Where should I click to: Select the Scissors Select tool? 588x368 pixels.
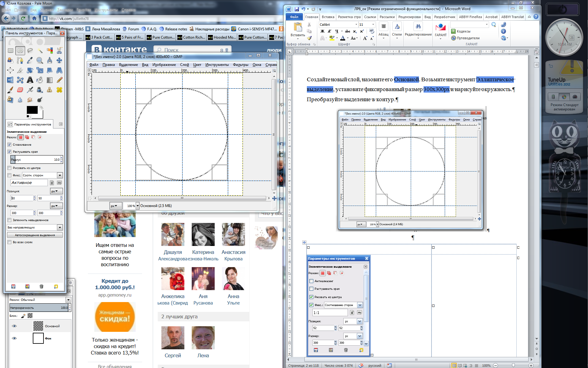click(59, 51)
